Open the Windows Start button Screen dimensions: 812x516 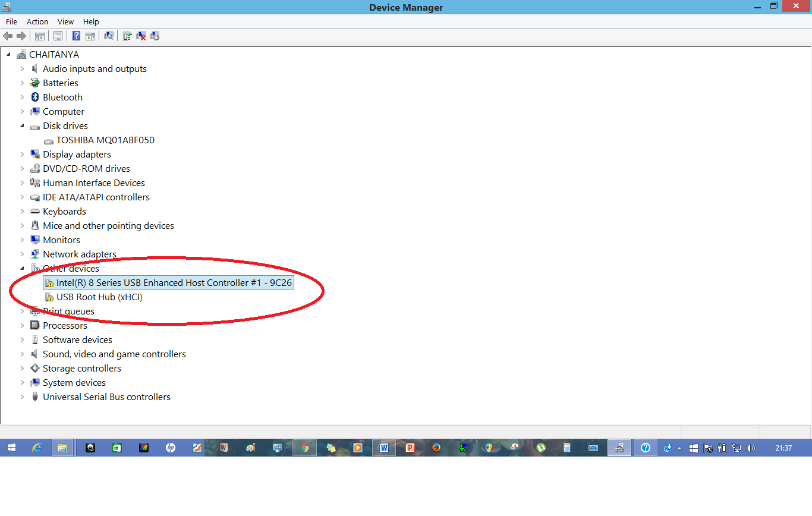[x=12, y=448]
